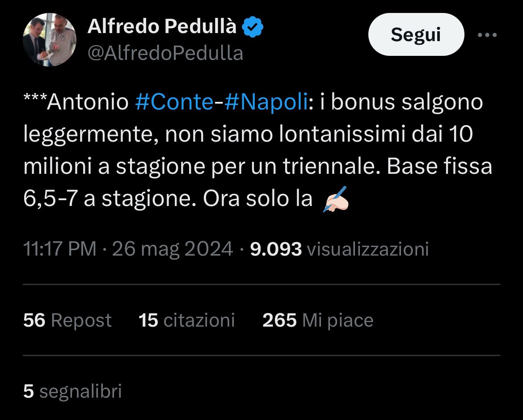The width and height of the screenshot is (523, 420).
Task: Show the 265 Mi piace list
Action: click(x=318, y=320)
